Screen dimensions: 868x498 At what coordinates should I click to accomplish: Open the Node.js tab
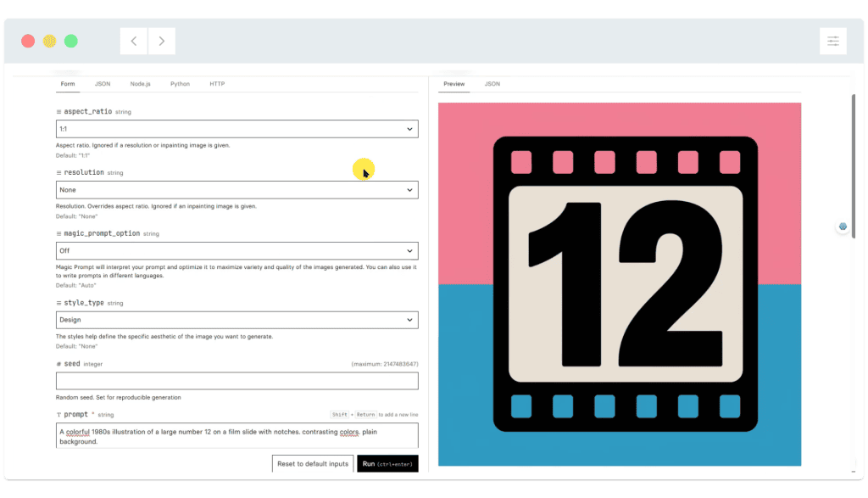click(x=140, y=84)
